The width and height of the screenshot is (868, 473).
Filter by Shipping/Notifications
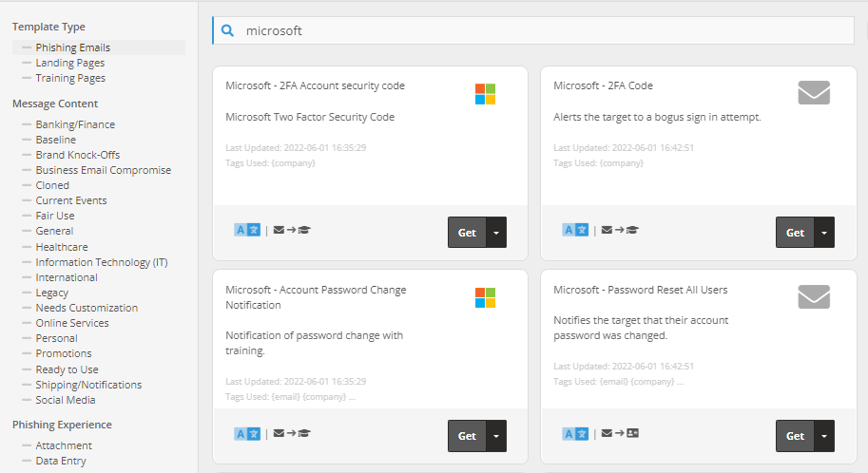click(x=88, y=385)
